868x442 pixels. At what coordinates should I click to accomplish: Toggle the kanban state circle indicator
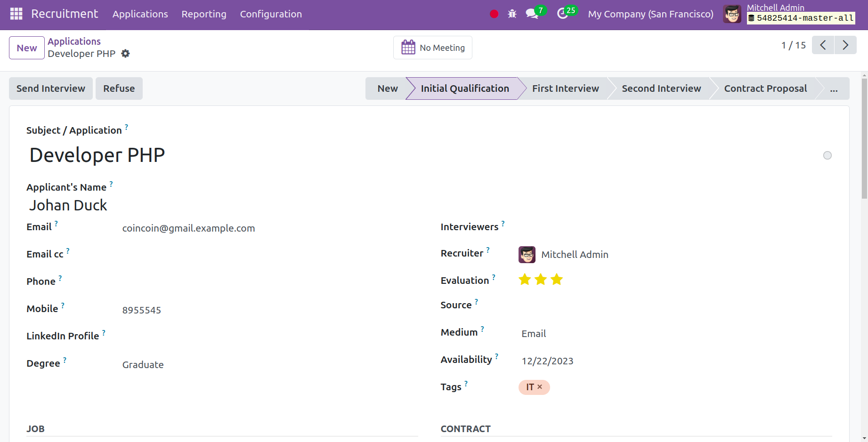(827, 155)
